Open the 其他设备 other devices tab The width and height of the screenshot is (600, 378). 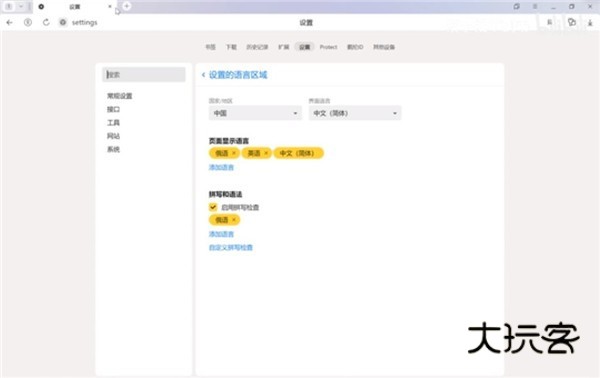pyautogui.click(x=384, y=47)
